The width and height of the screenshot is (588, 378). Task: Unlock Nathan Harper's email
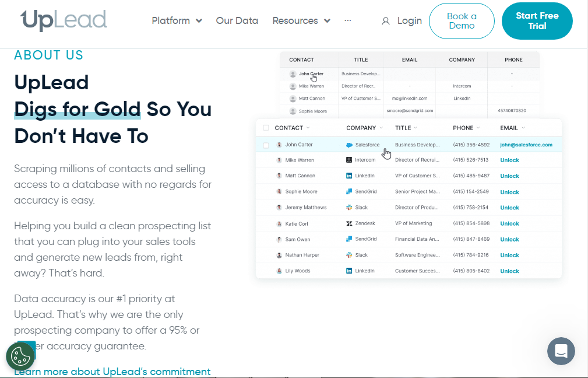tap(510, 256)
